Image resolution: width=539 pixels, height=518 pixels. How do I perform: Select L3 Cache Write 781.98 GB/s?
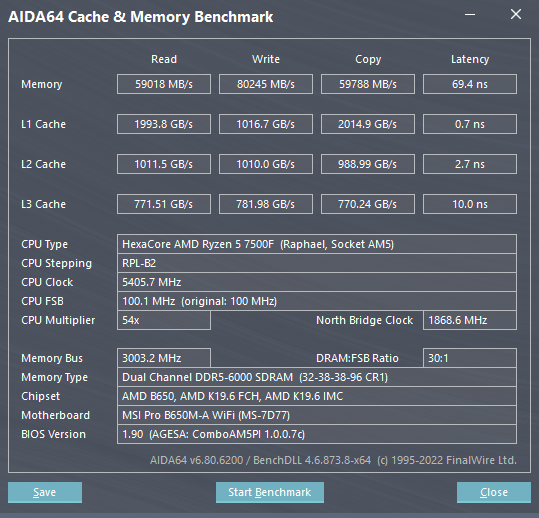point(266,204)
